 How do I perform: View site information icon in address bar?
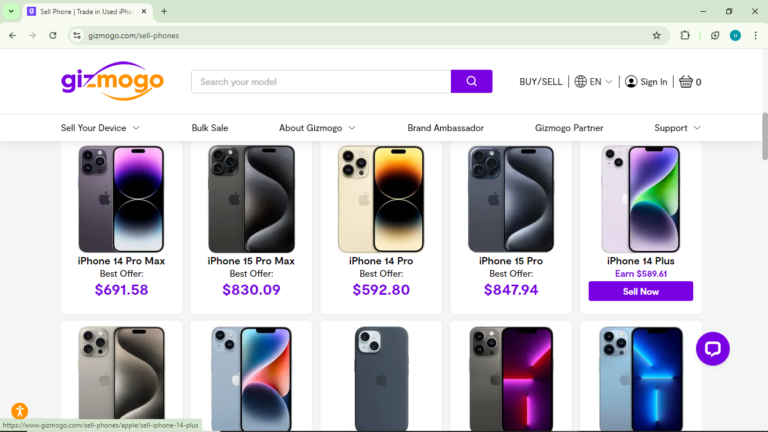click(x=77, y=35)
